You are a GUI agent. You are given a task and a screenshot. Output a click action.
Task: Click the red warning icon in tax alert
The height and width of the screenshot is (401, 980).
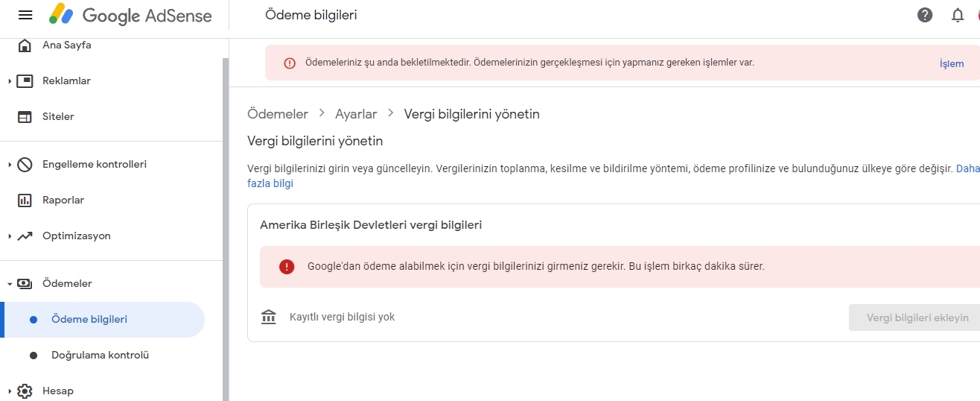(x=287, y=267)
